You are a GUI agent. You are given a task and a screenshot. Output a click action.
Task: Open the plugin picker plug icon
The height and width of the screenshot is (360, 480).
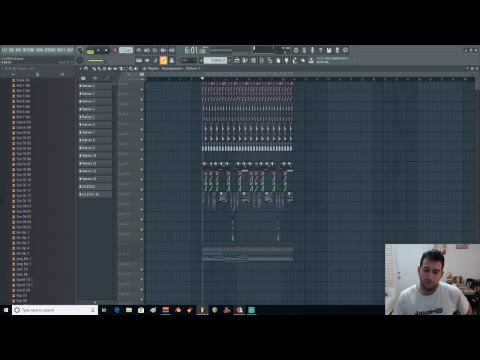point(286,60)
